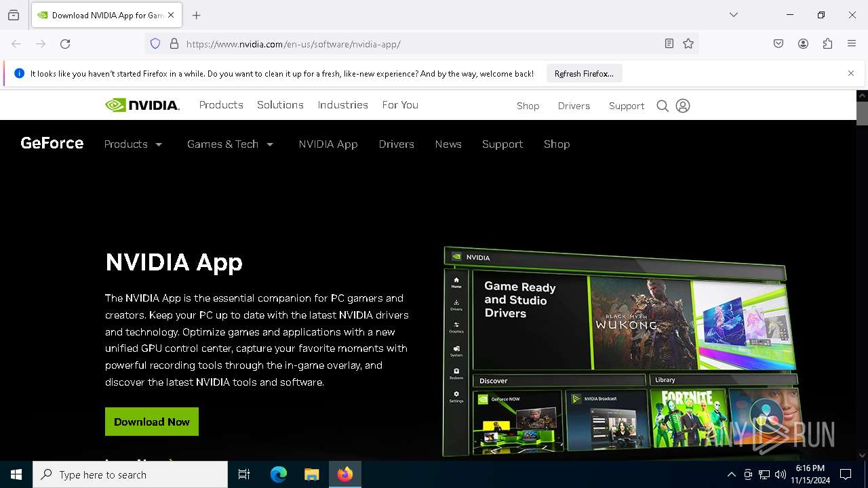Open volume control in system tray
The height and width of the screenshot is (488, 868).
(x=781, y=474)
